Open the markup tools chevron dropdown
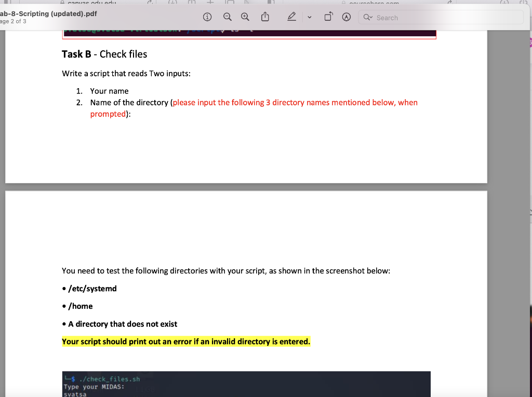Viewport: 532px width, 397px height. (309, 17)
